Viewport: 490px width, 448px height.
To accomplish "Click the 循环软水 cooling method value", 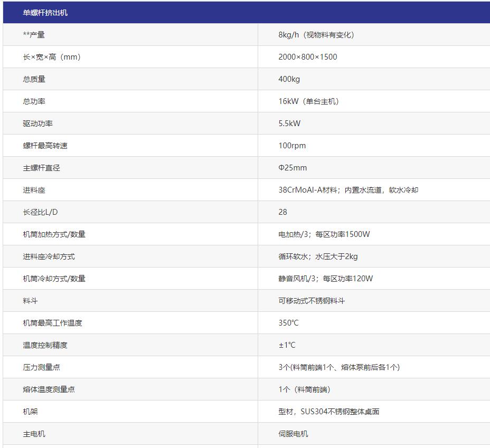I will pos(318,256).
